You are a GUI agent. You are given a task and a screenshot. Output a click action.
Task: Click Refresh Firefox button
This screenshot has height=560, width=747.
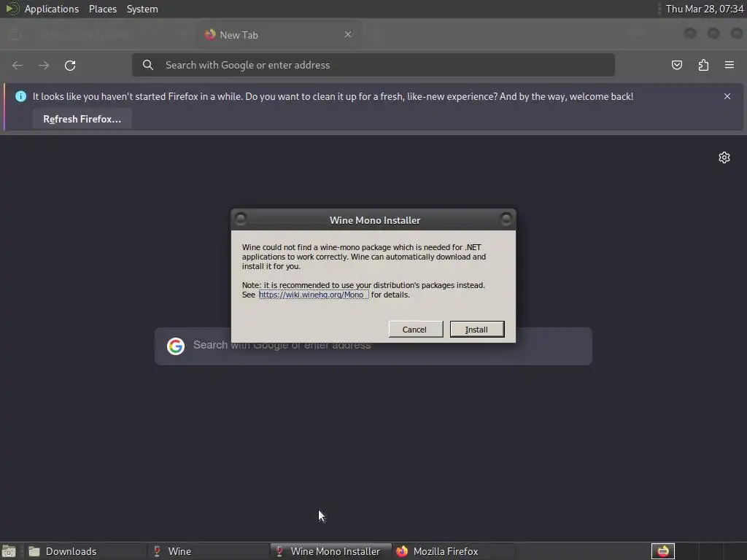82,119
